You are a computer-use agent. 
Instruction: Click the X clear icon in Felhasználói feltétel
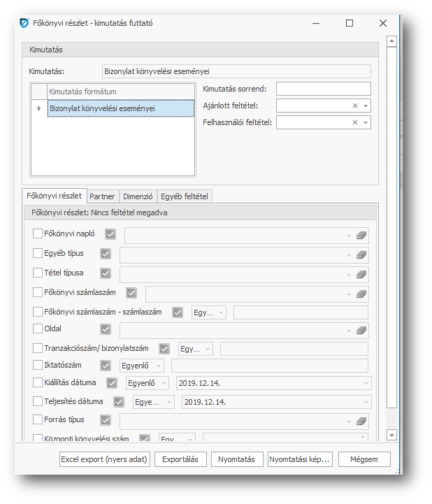coord(355,122)
